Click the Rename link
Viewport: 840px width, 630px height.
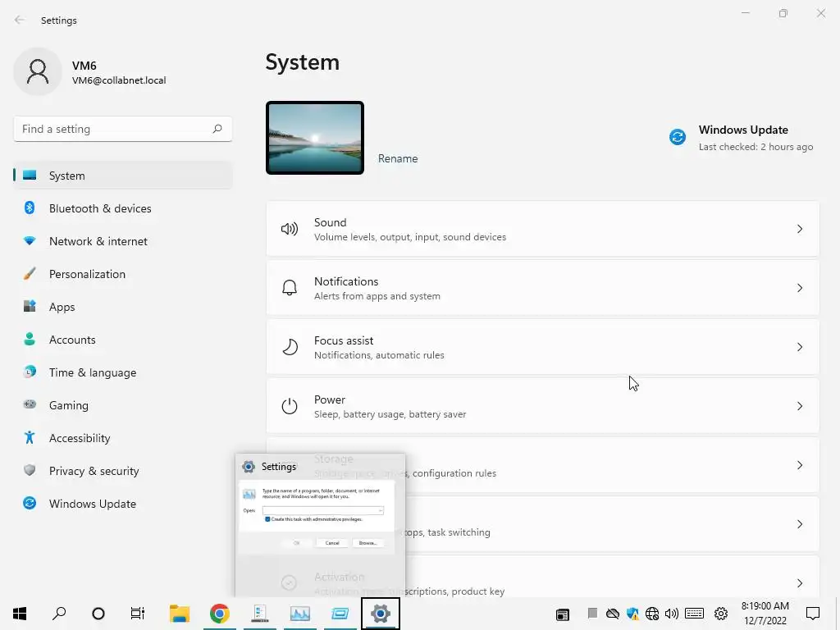[398, 158]
